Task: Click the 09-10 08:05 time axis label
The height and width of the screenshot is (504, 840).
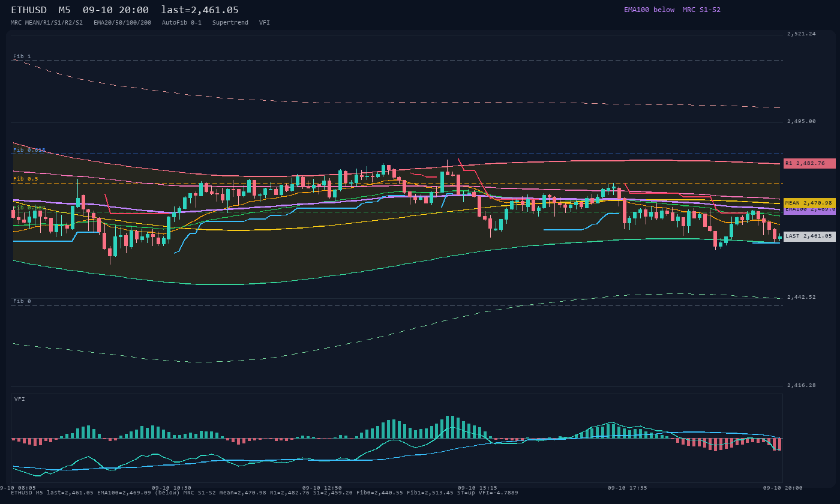Action: 17,488
